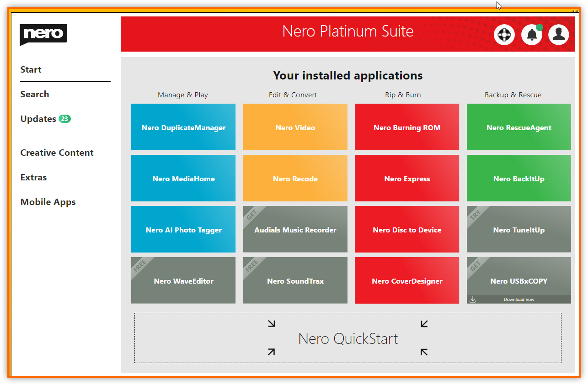Screen dimensions: 588x385
Task: Open Mobile Apps in sidebar
Action: point(48,202)
